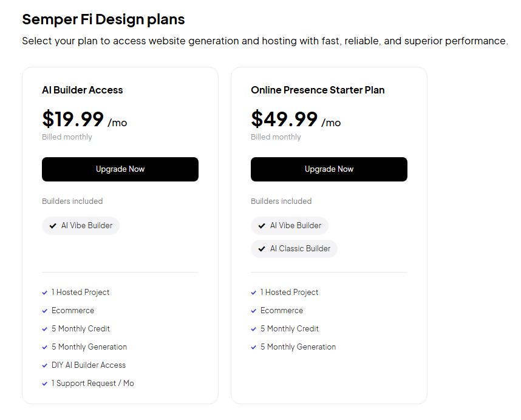Click the checkmark beside 1 Support Request / Mo
This screenshot has height=420, width=521.
tap(45, 384)
